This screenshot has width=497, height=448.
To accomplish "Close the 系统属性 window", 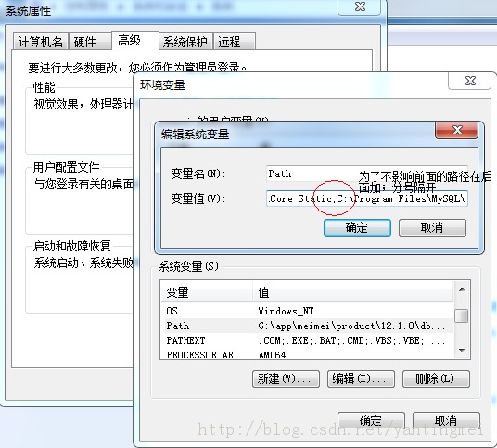I will (359, 7).
